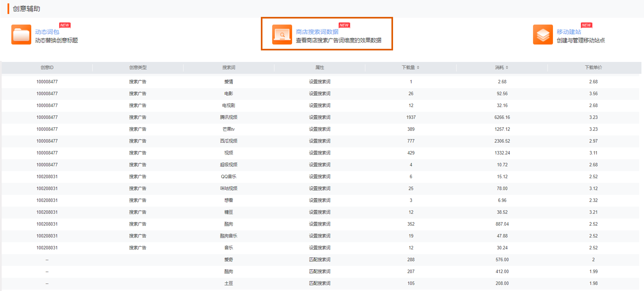Click the 下载单价 column header

(593, 68)
